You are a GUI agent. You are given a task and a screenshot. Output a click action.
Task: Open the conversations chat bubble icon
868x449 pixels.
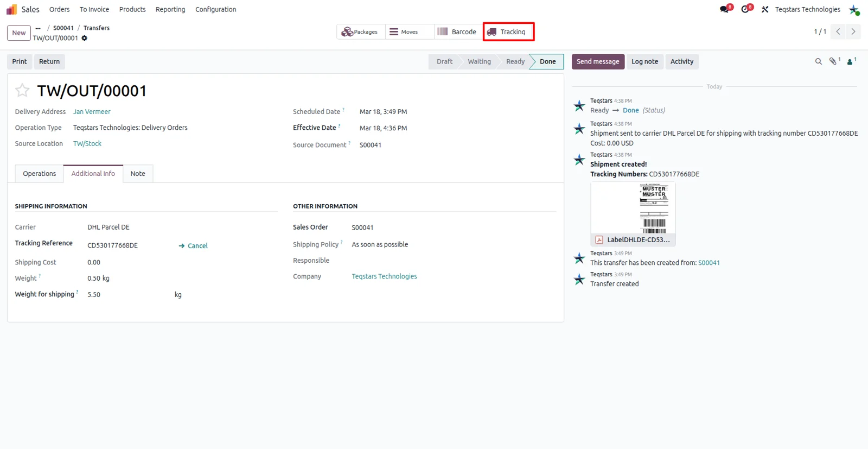(725, 9)
